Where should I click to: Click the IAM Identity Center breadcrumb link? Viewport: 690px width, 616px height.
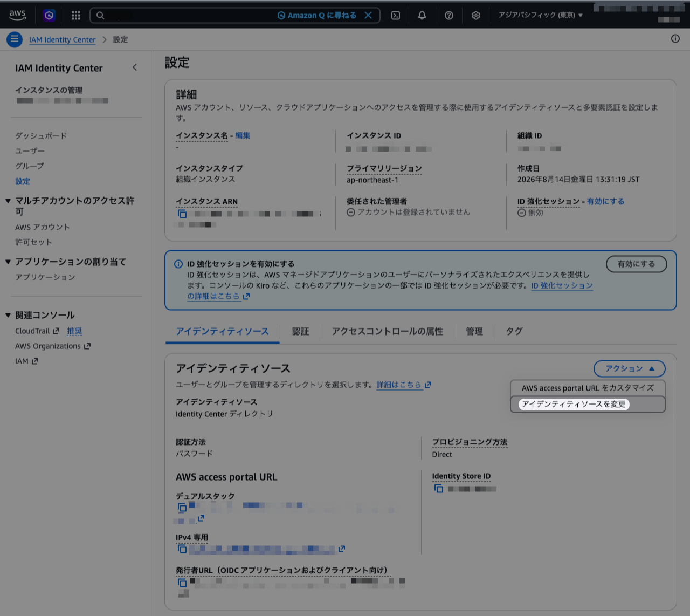(x=62, y=40)
